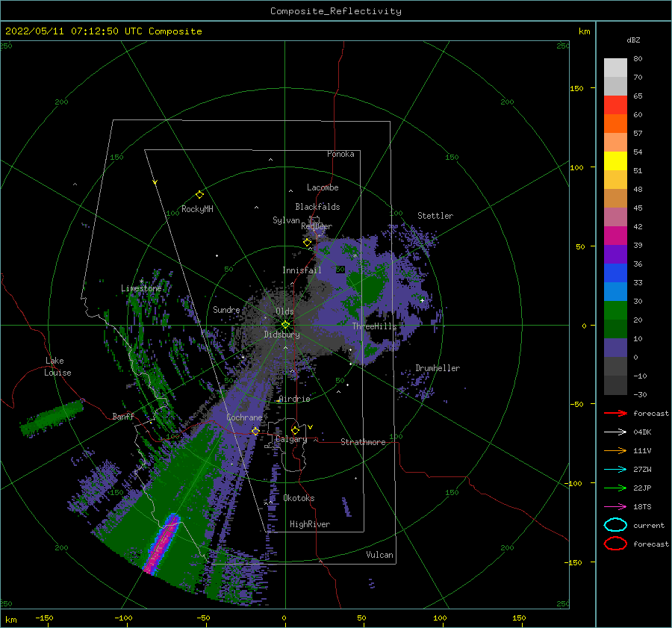Click the Limestone label
This screenshot has width=672, height=628.
pyautogui.click(x=141, y=288)
